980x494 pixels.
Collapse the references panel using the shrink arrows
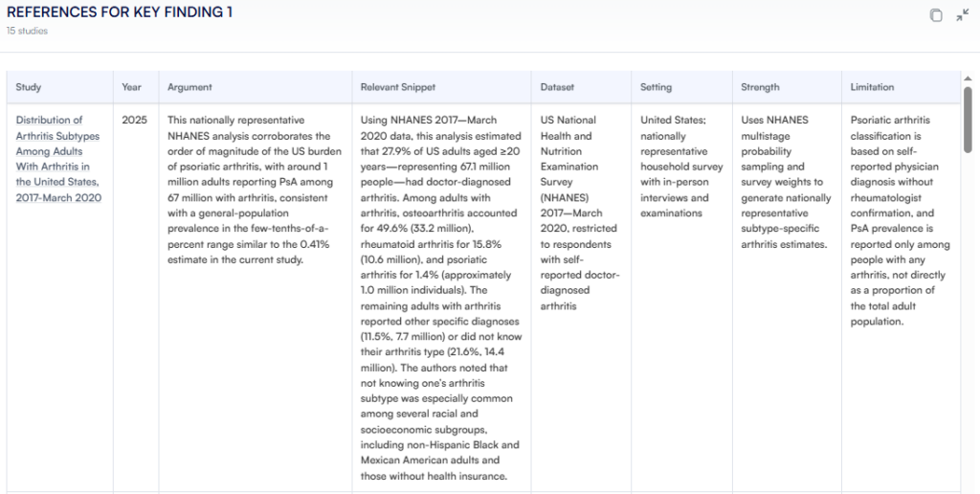[963, 15]
